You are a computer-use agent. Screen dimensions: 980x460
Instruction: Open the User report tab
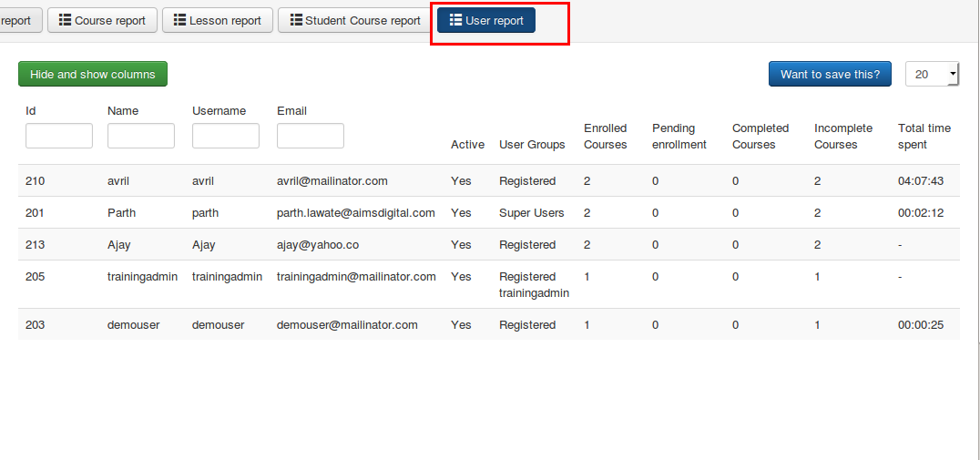[486, 20]
